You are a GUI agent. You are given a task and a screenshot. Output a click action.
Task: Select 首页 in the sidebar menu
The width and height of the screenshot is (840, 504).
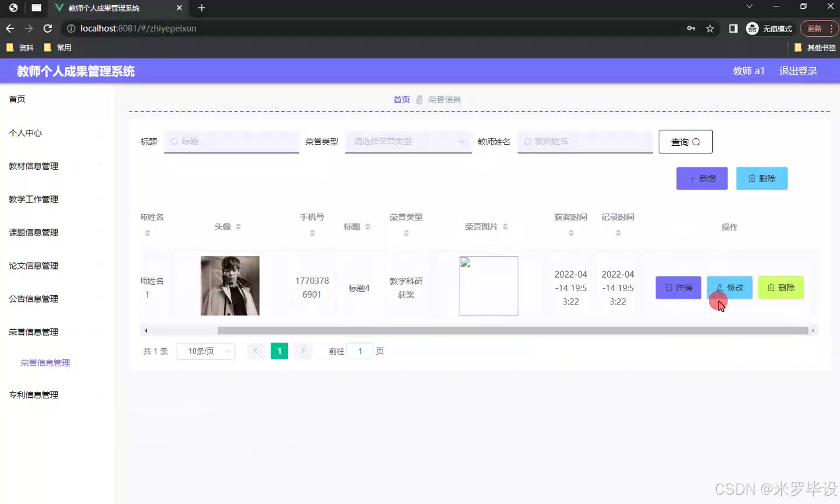coord(17,99)
